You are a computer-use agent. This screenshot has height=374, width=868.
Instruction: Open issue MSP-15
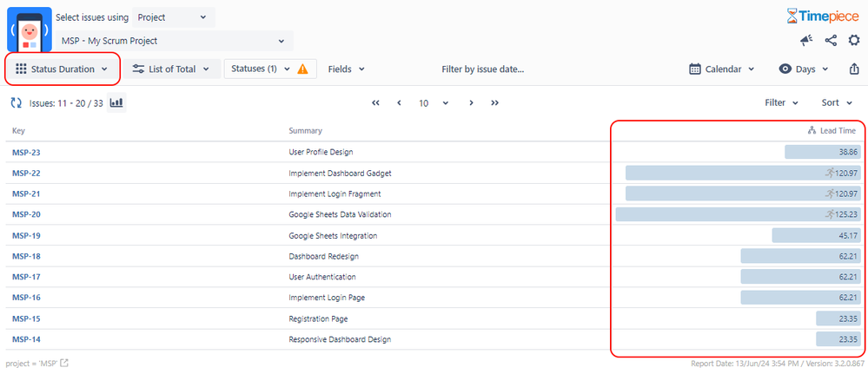point(26,318)
